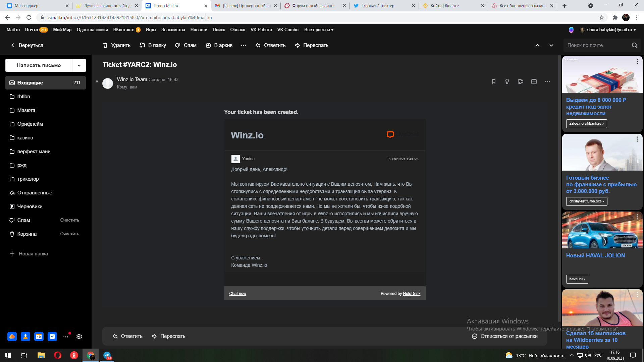Click Отписаться от рассылки
This screenshot has width=644, height=362.
pos(504,336)
